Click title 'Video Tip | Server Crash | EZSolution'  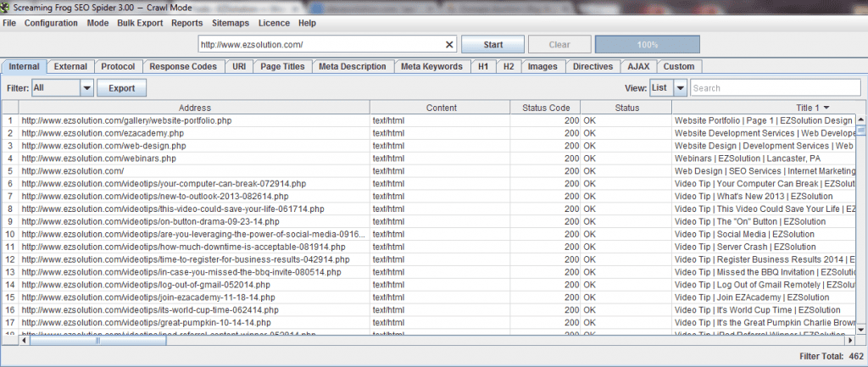tap(745, 247)
